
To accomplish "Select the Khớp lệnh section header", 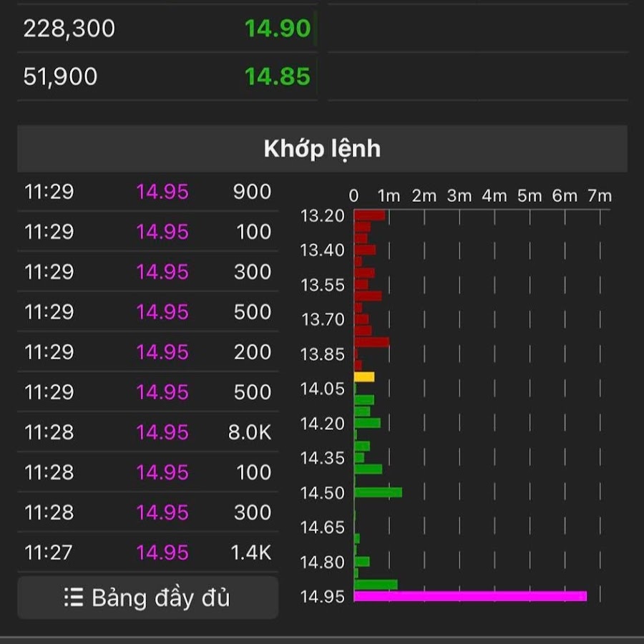I will tap(322, 149).
